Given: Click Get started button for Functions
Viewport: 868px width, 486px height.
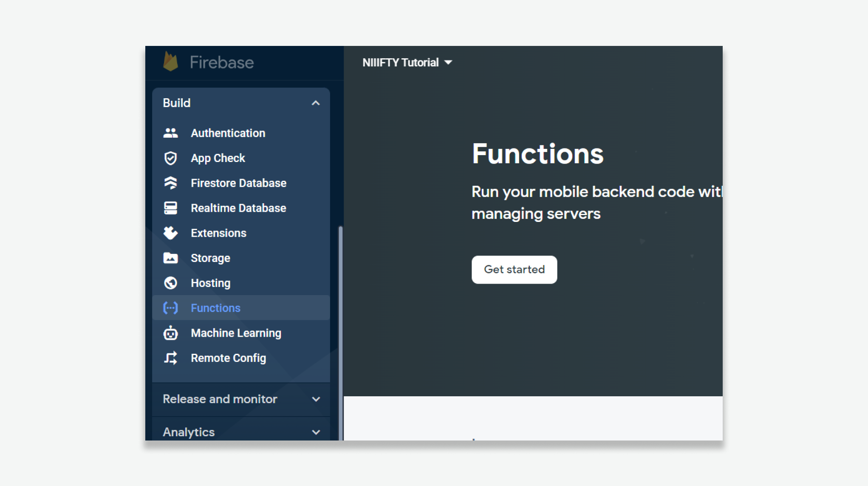Looking at the screenshot, I should [x=515, y=270].
